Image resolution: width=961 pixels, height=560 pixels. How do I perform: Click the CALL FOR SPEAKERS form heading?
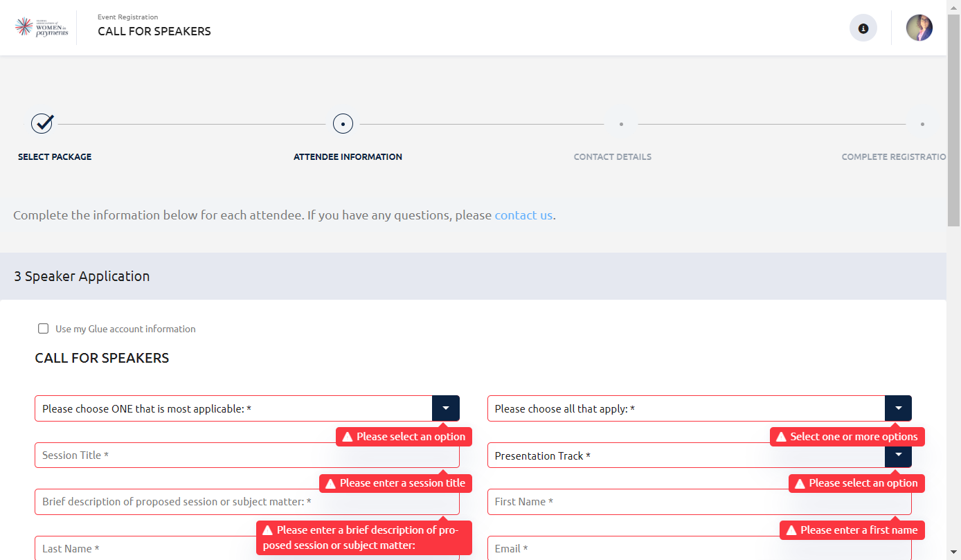coord(102,359)
